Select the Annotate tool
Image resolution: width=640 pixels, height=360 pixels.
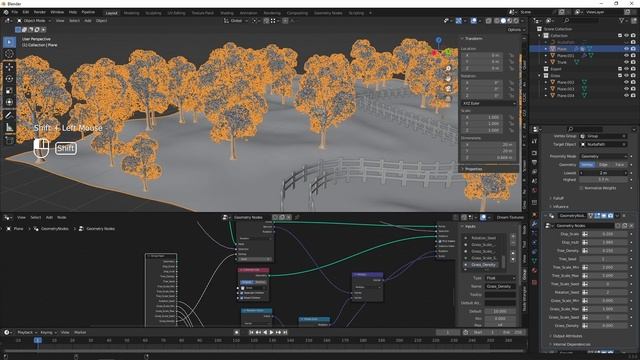[9, 116]
